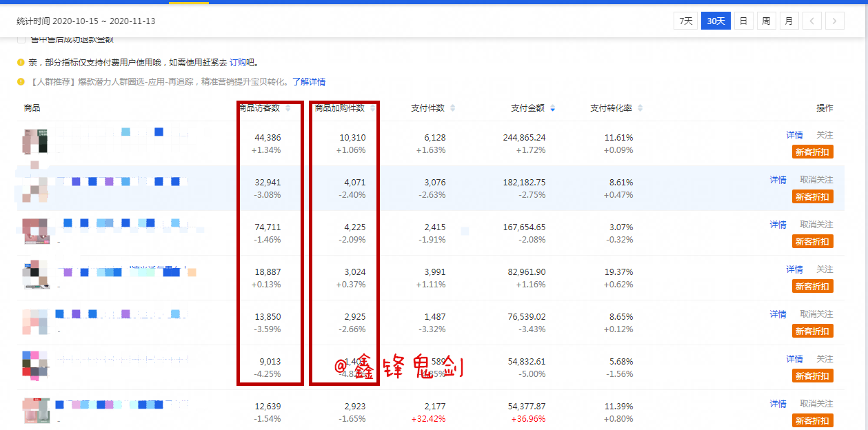Click the yellow info icon beside 人群推荐
Viewport: 868px width, 430px height.
pyautogui.click(x=21, y=82)
